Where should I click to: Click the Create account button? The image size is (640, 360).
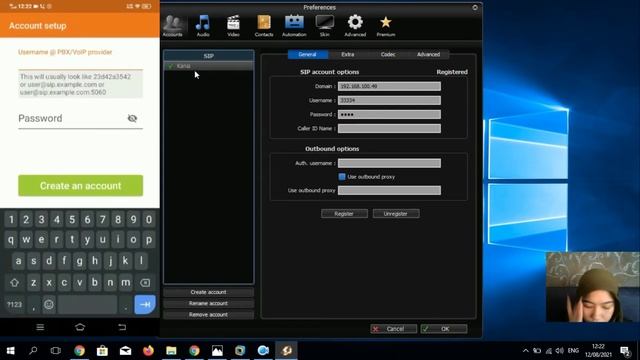[208, 292]
